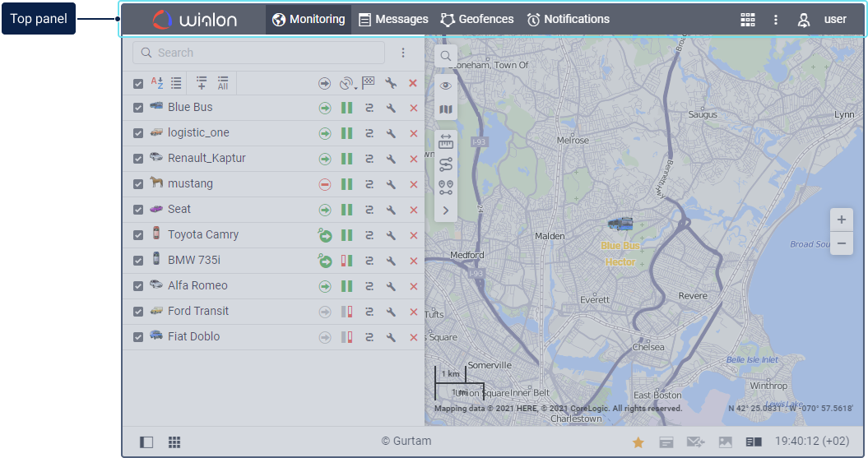Open the user account menu
This screenshot has width=868, height=458.
click(x=822, y=20)
